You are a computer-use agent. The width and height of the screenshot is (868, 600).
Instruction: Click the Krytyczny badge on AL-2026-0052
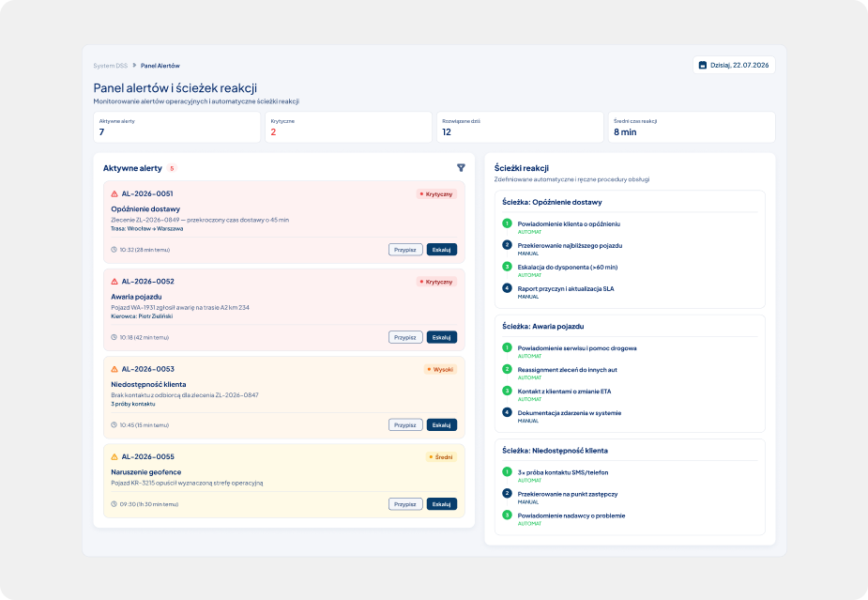[436, 282]
